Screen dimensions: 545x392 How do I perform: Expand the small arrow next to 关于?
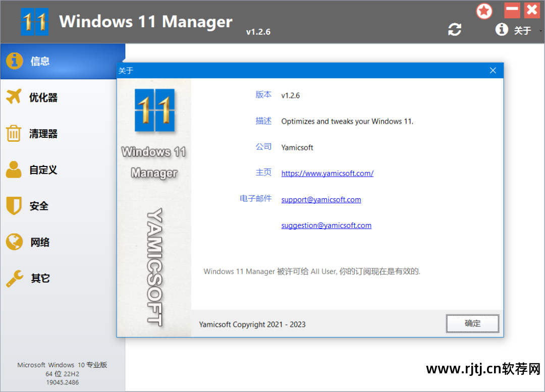click(x=540, y=31)
